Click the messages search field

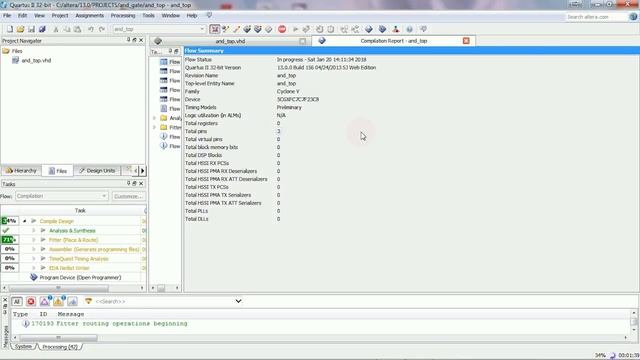tap(164, 301)
